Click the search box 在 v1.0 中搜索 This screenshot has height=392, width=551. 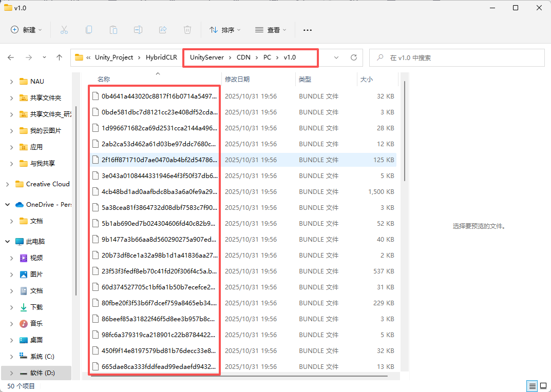[457, 57]
